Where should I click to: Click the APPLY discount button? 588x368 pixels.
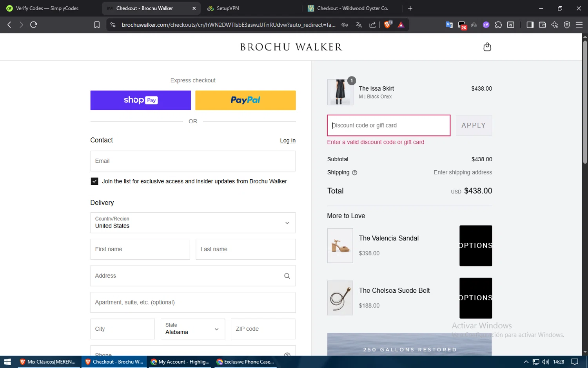[474, 126]
